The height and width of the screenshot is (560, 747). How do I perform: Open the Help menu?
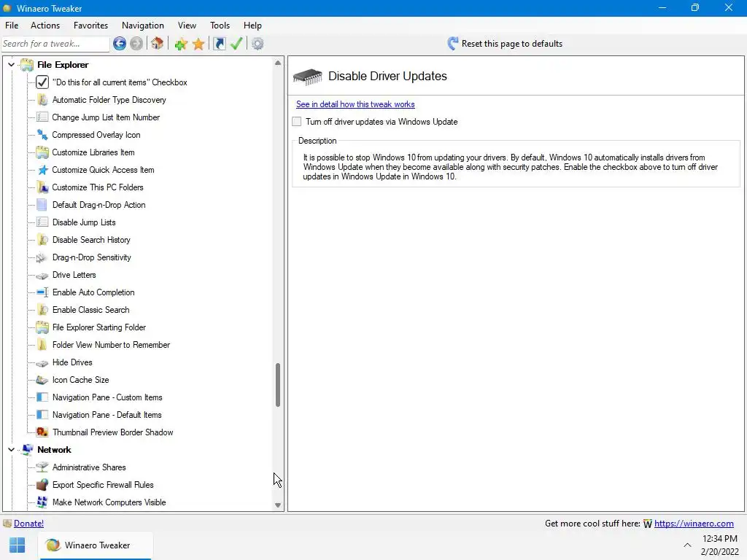pyautogui.click(x=252, y=26)
